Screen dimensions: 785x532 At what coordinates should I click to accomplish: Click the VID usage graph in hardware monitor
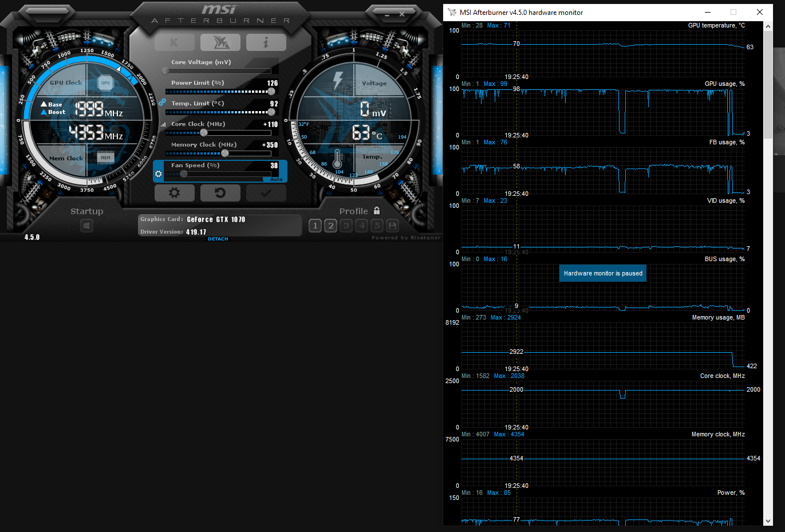[603, 228]
